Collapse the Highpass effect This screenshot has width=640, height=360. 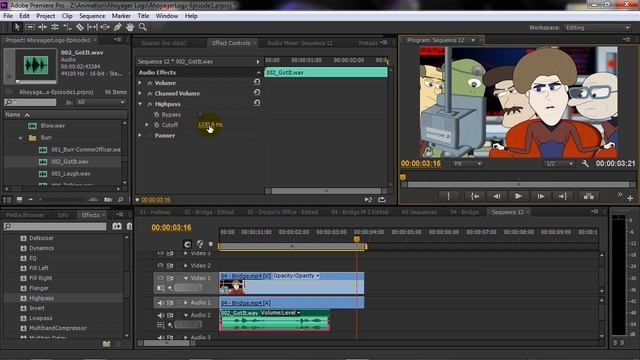tap(140, 104)
